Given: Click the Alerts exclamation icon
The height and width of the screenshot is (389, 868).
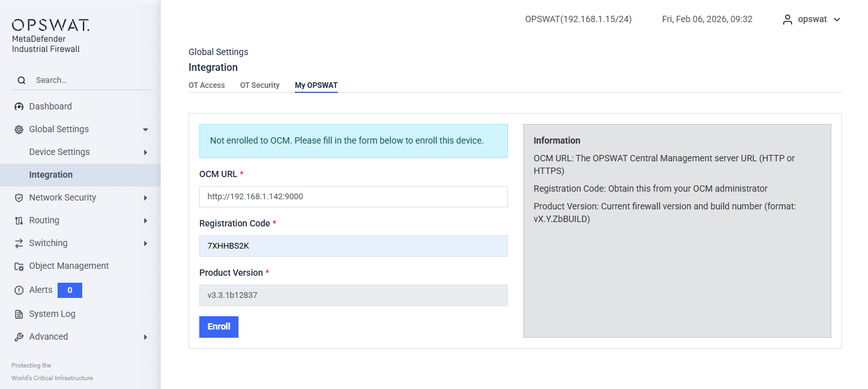Looking at the screenshot, I should (19, 290).
